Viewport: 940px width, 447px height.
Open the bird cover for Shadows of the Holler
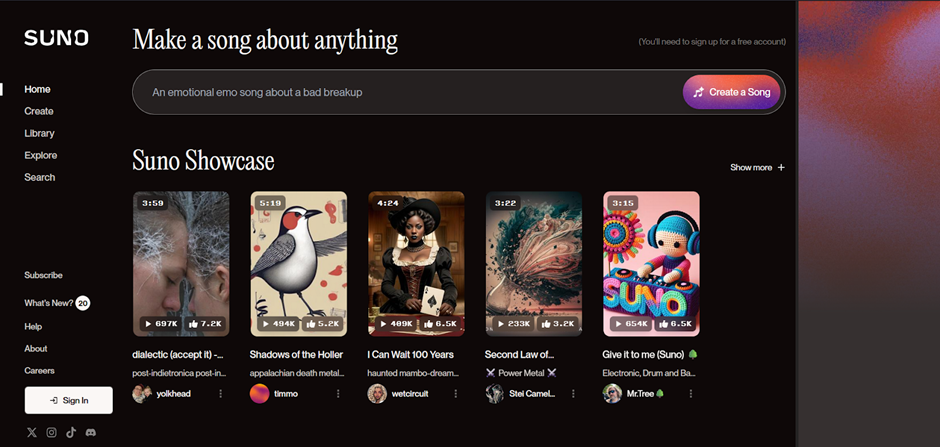point(299,264)
